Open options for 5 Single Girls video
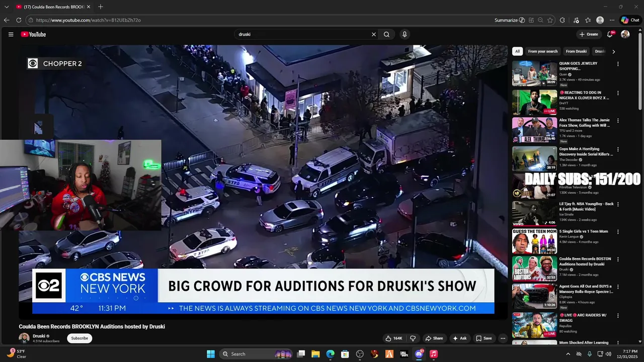This screenshot has width=644, height=362. point(618,232)
